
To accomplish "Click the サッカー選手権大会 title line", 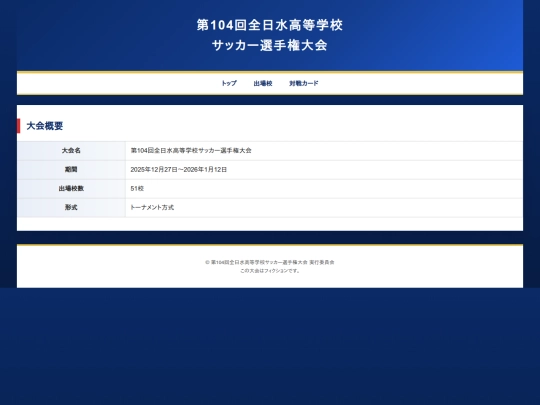I will pos(270,45).
